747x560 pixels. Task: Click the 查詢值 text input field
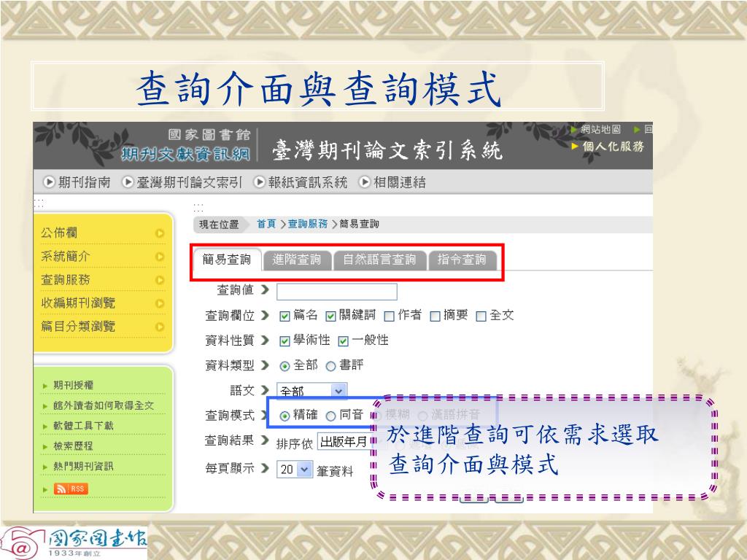coord(337,292)
